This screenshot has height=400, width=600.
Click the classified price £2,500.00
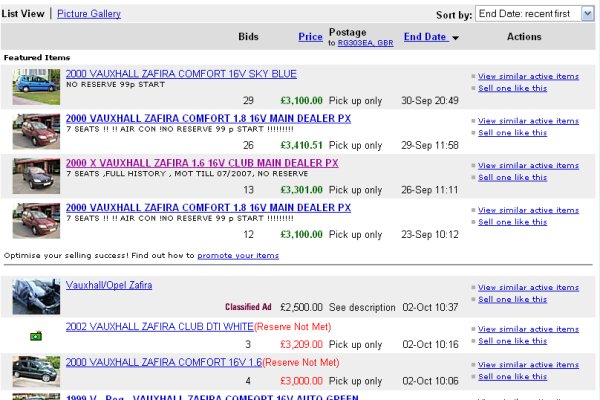click(x=302, y=307)
